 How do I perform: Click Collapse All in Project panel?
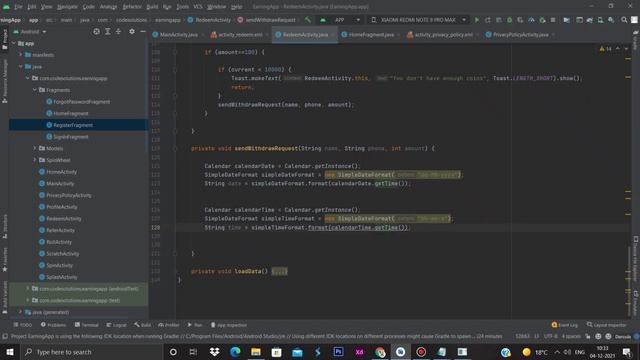point(118,31)
